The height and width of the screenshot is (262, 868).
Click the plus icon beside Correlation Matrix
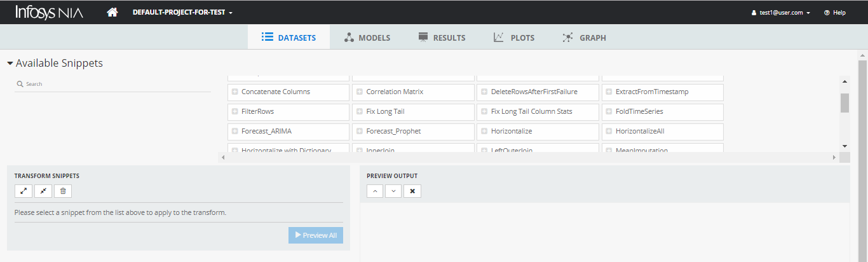360,92
